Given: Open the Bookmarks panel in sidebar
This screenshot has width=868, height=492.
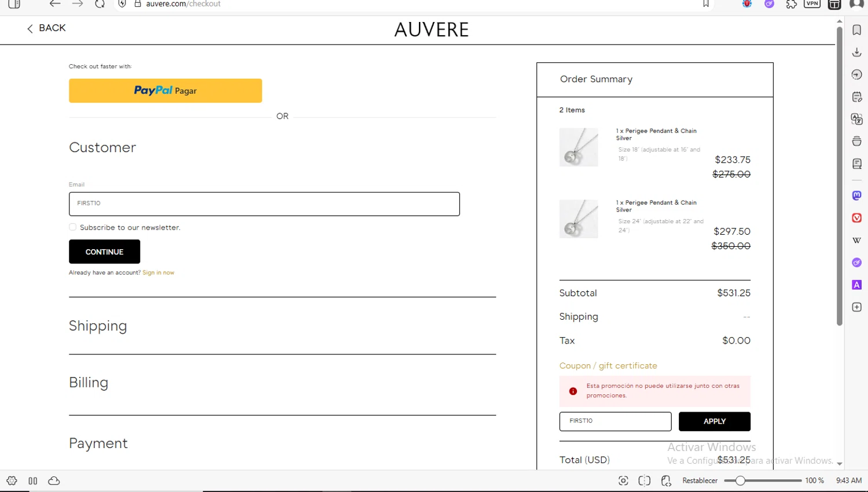Looking at the screenshot, I should click(857, 30).
